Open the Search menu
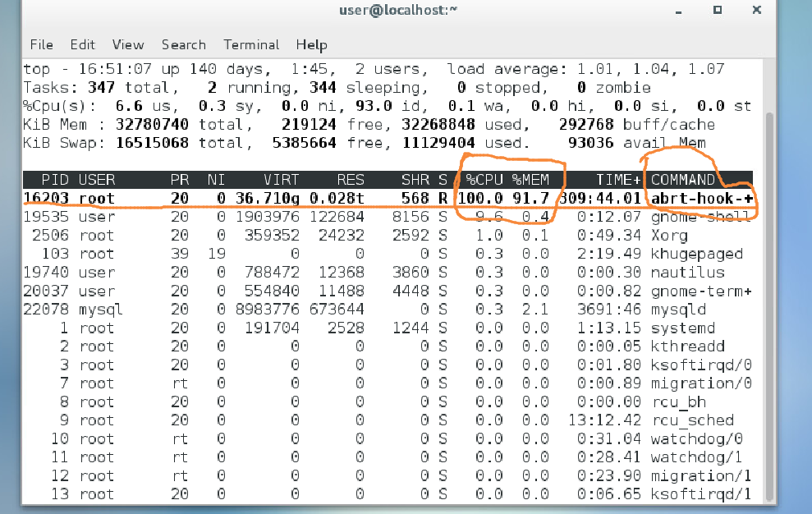 pos(184,44)
